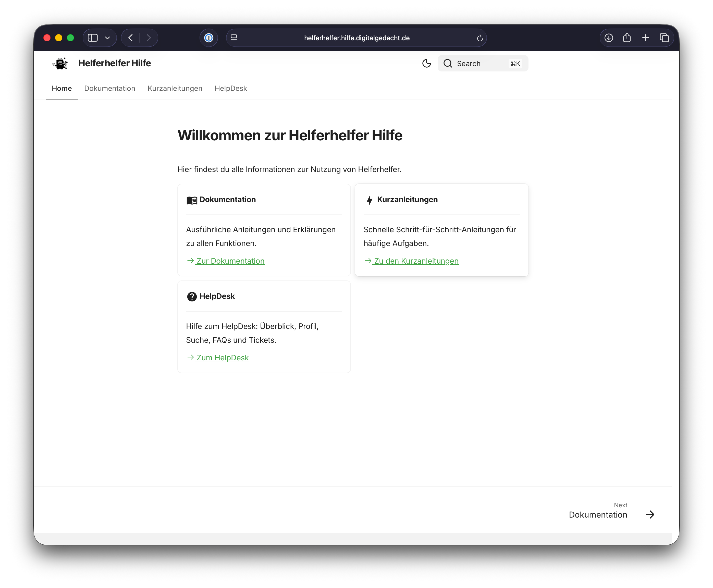
Task: Click the Helferhelfer Hilfe site title
Action: click(x=115, y=63)
